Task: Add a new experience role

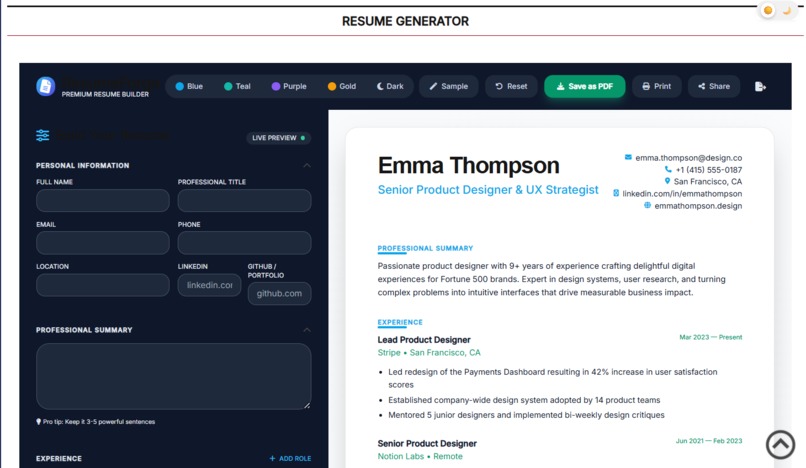Action: click(290, 458)
